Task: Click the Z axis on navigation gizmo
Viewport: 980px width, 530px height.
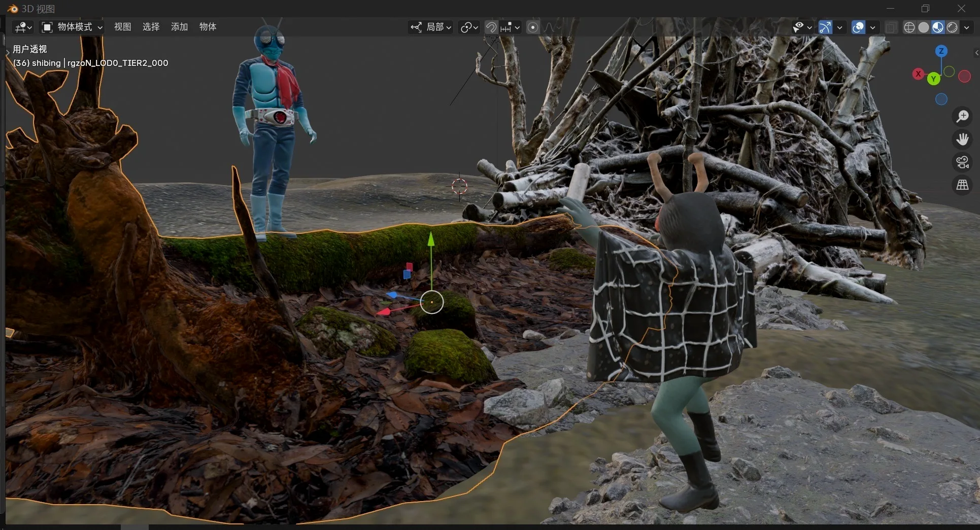Action: pos(941,51)
